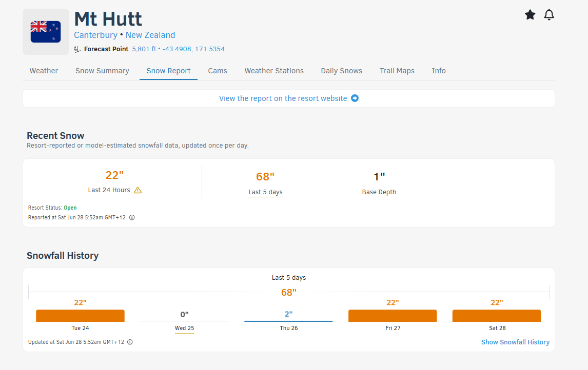This screenshot has width=588, height=370.
Task: Click the 1" Base Depth value
Action: (x=379, y=177)
